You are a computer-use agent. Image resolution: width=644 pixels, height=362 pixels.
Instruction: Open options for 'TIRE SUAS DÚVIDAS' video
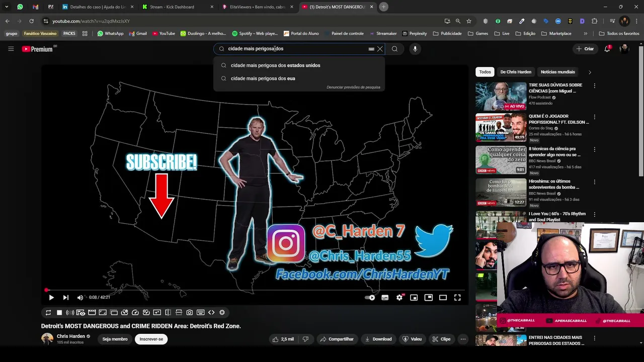tap(594, 86)
